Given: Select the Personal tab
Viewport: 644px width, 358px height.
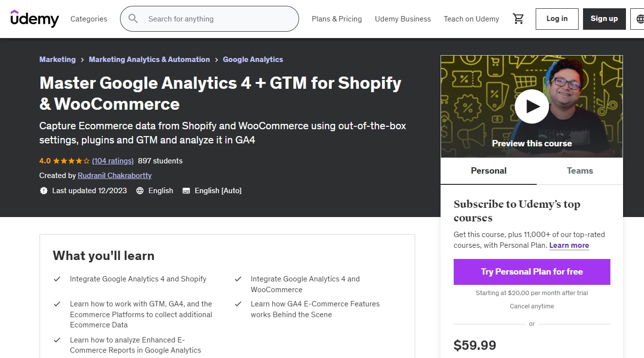Looking at the screenshot, I should pyautogui.click(x=488, y=171).
